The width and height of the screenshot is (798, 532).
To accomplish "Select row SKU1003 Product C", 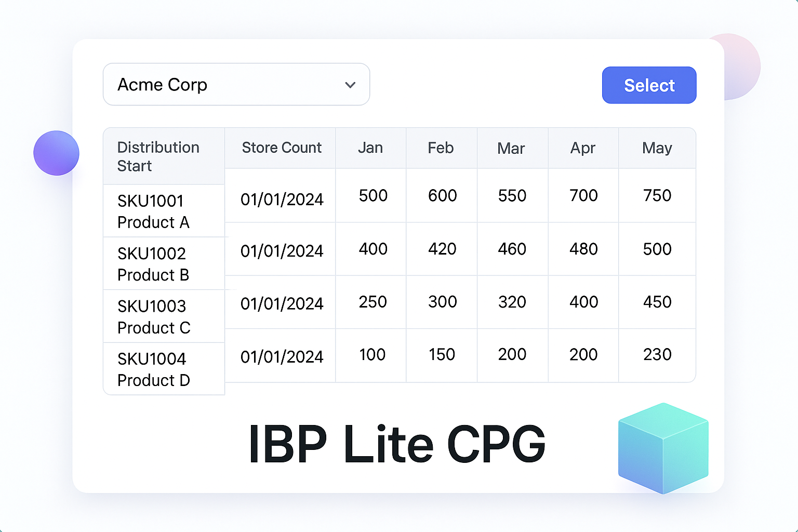I will click(153, 316).
